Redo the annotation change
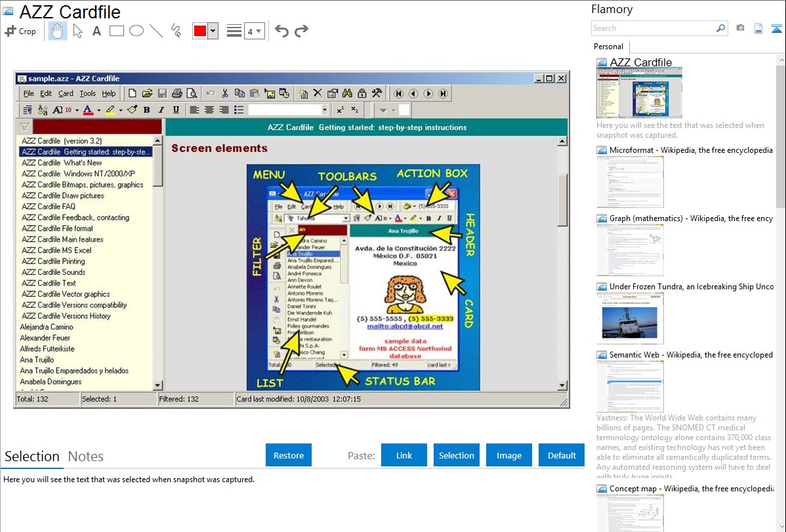 (301, 31)
